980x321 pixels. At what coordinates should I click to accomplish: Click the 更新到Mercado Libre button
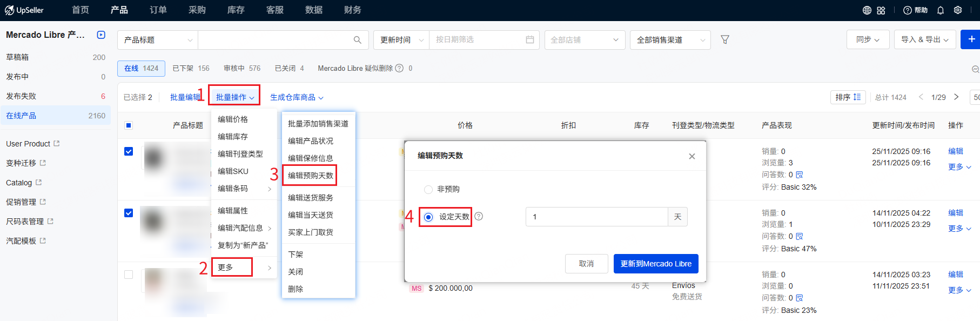[x=655, y=264]
